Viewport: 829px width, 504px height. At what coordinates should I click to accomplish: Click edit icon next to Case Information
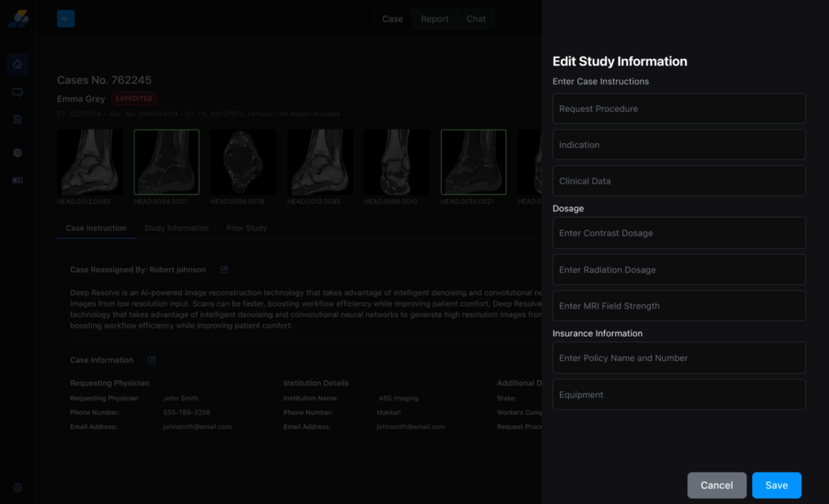tap(151, 360)
